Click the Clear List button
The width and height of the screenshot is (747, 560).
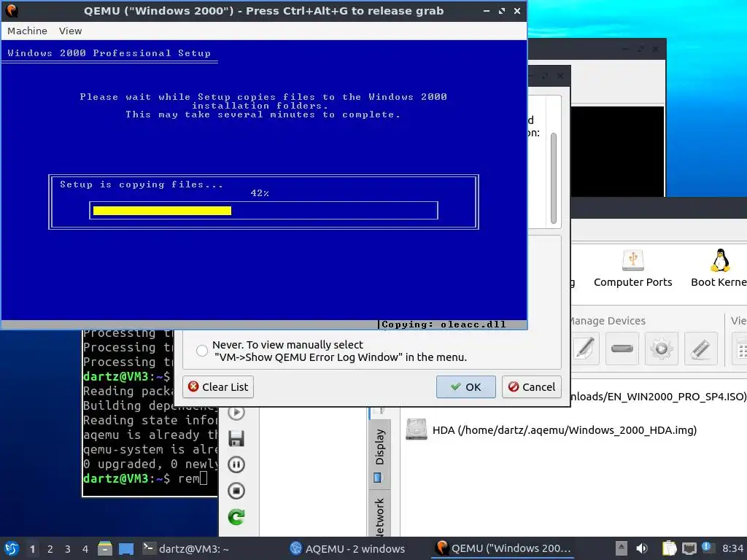point(217,386)
